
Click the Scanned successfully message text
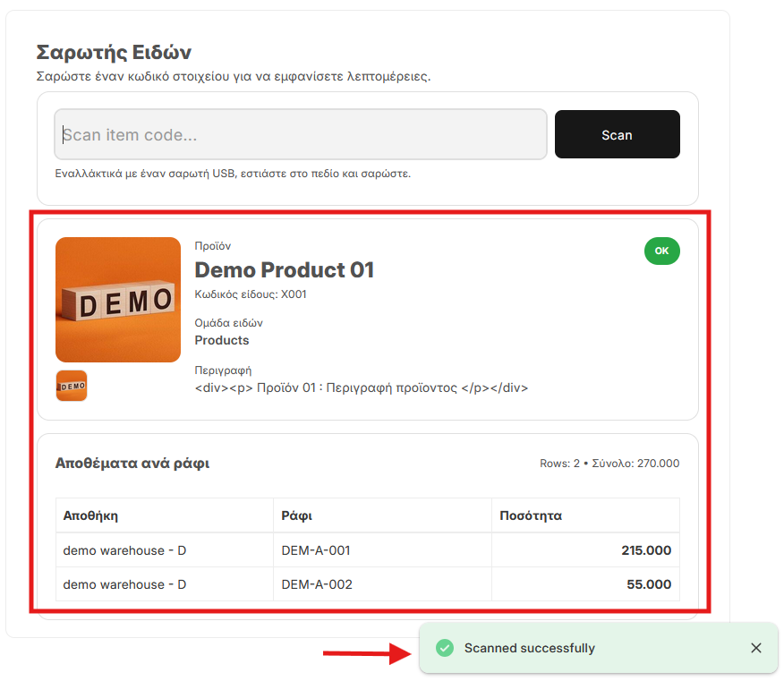tap(529, 648)
